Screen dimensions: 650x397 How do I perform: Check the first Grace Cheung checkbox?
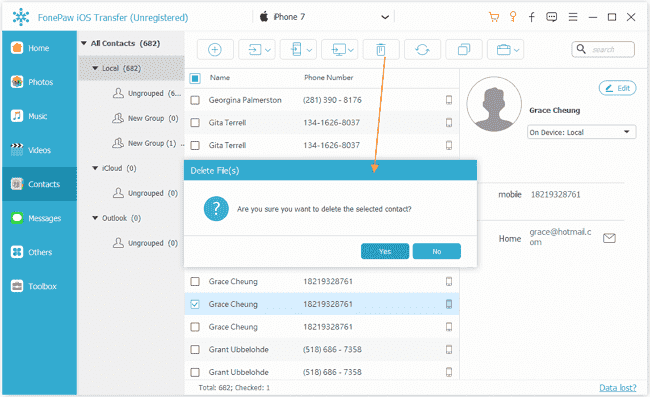pos(195,281)
